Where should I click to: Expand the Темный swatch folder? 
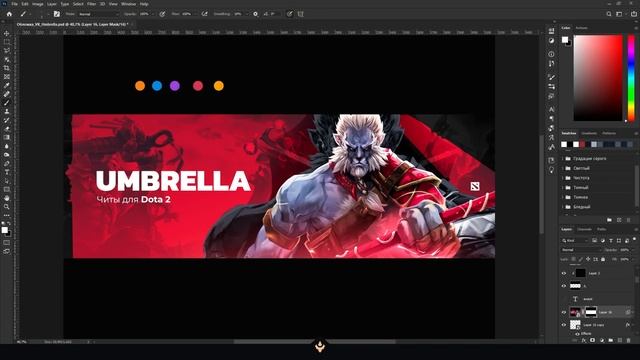(x=563, y=188)
